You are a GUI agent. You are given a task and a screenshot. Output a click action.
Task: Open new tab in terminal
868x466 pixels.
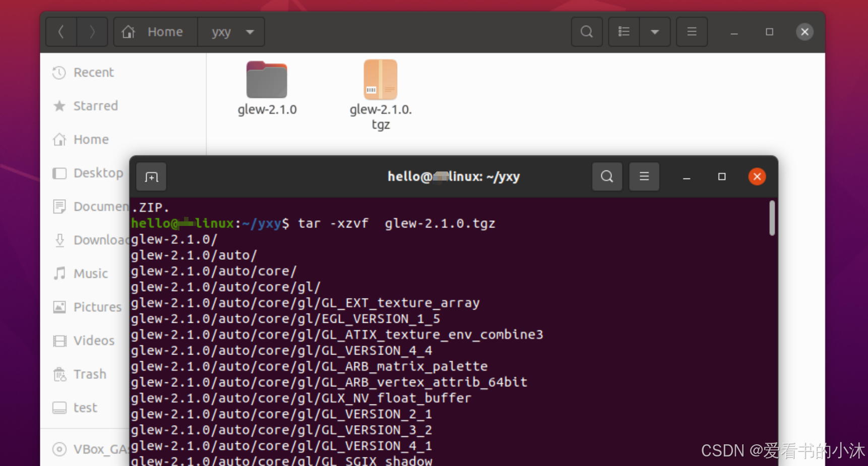[151, 177]
